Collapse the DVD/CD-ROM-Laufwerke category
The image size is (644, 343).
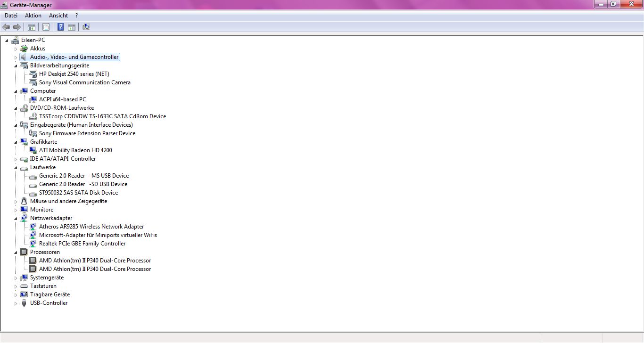16,108
